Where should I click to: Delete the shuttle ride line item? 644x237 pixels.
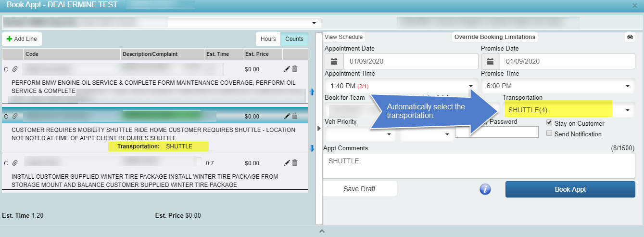point(295,116)
